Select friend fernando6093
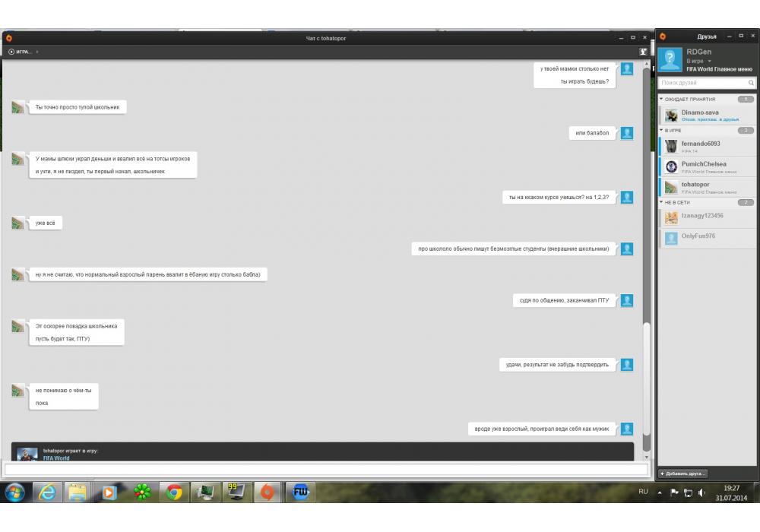 click(707, 147)
